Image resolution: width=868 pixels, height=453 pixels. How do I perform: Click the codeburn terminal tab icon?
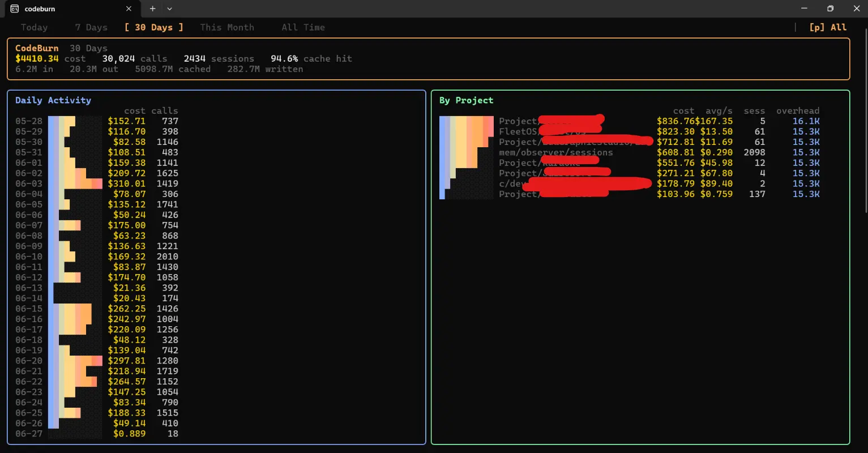click(x=15, y=9)
